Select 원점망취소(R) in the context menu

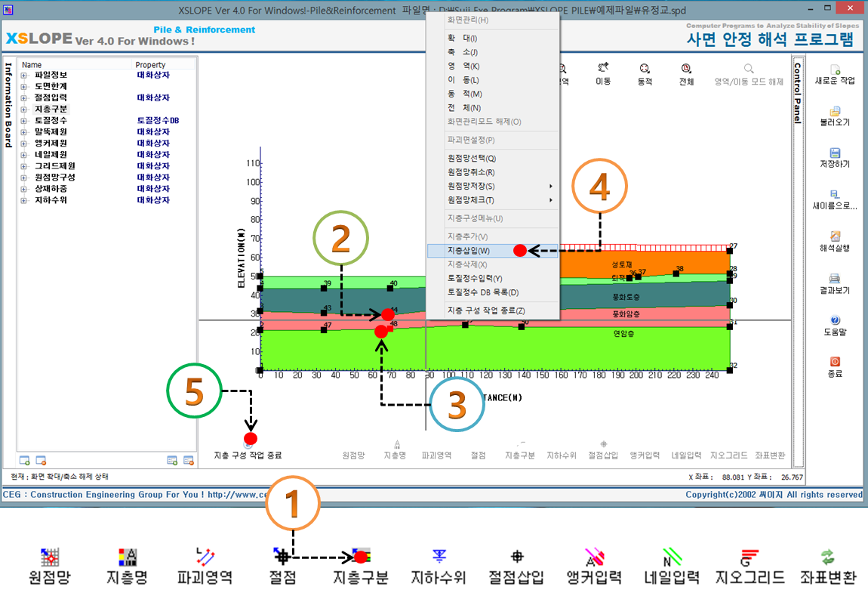[x=493, y=172]
